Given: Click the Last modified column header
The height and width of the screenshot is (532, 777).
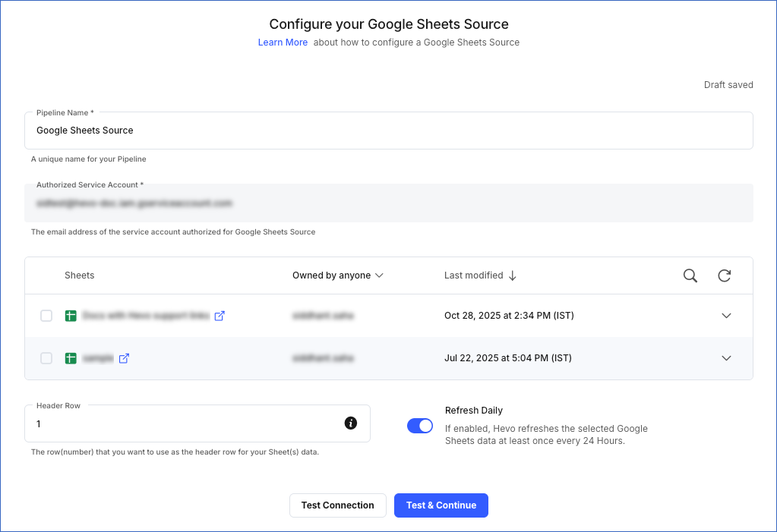Looking at the screenshot, I should click(x=472, y=275).
